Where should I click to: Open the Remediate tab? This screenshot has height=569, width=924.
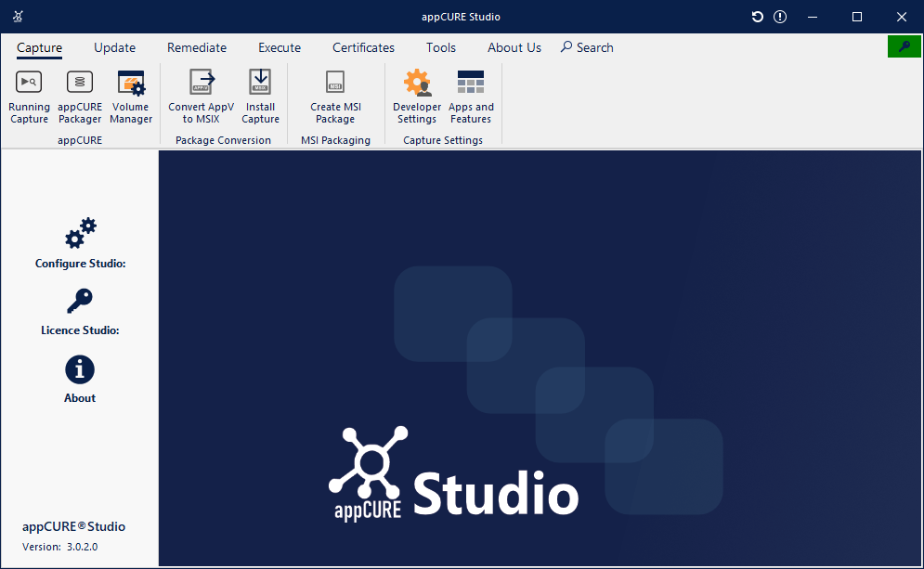point(197,47)
